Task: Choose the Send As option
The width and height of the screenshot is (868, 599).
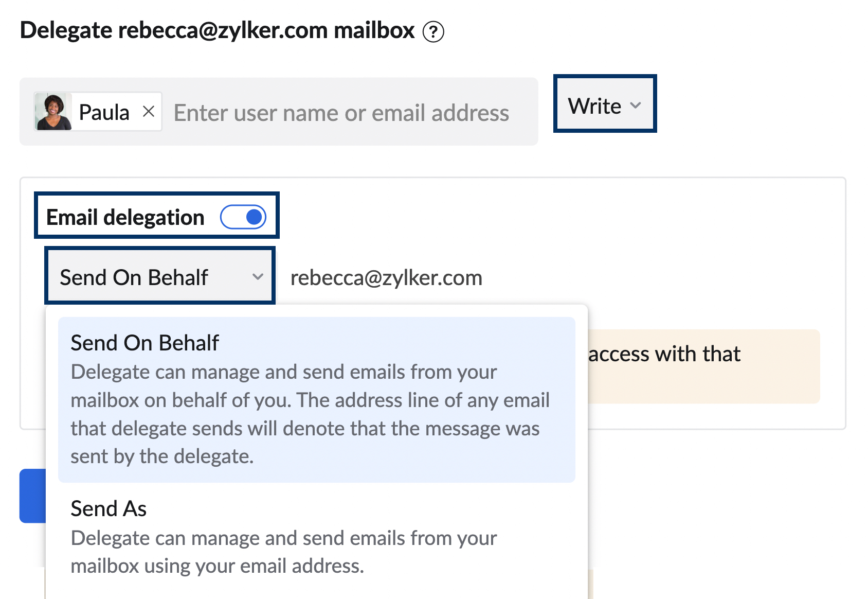Action: click(109, 508)
